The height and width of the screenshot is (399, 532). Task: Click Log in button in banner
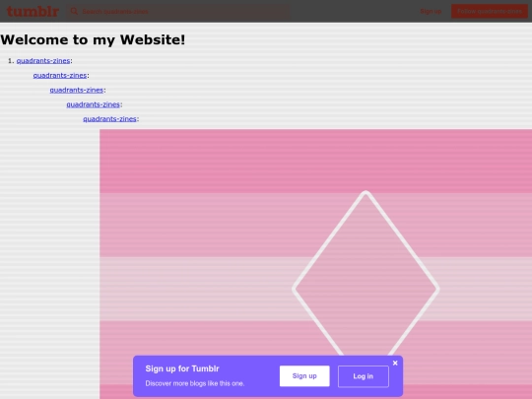(x=363, y=376)
